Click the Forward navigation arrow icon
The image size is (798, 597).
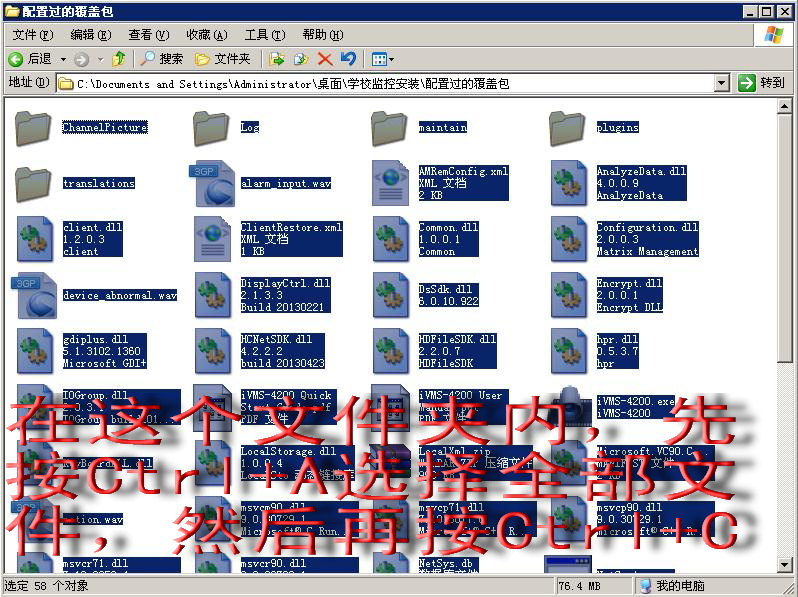click(81, 60)
